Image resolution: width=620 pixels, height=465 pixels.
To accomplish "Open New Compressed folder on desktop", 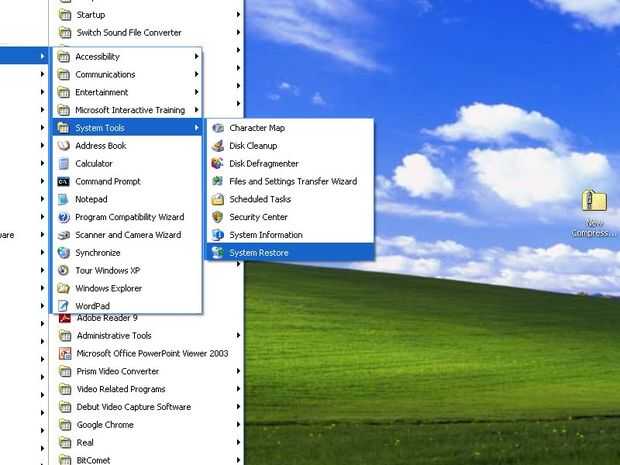I will 594,214.
